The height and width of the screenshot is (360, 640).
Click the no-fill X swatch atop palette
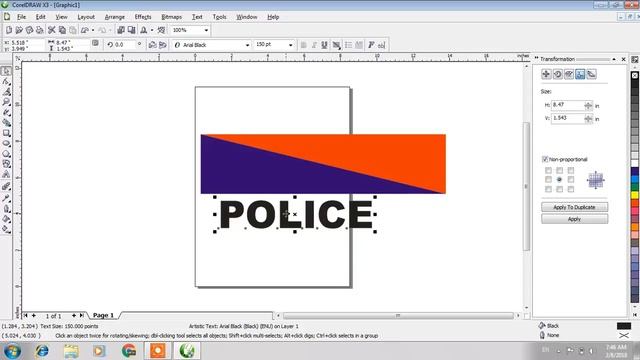tap(635, 75)
